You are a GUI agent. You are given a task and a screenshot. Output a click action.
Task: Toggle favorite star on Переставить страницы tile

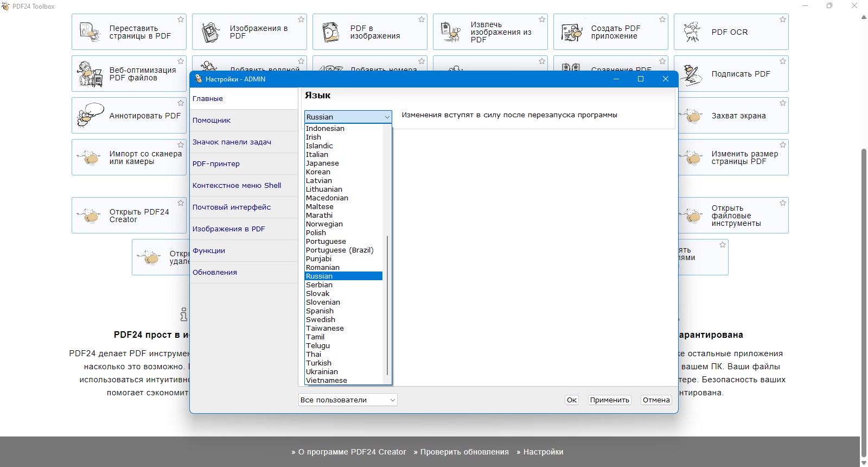(x=181, y=20)
